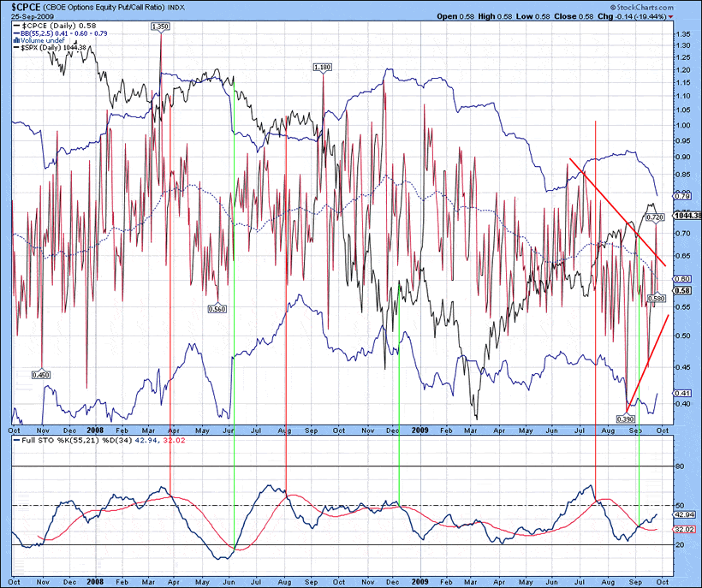Click the 42.94 stochastic %K value tag

coord(684,514)
